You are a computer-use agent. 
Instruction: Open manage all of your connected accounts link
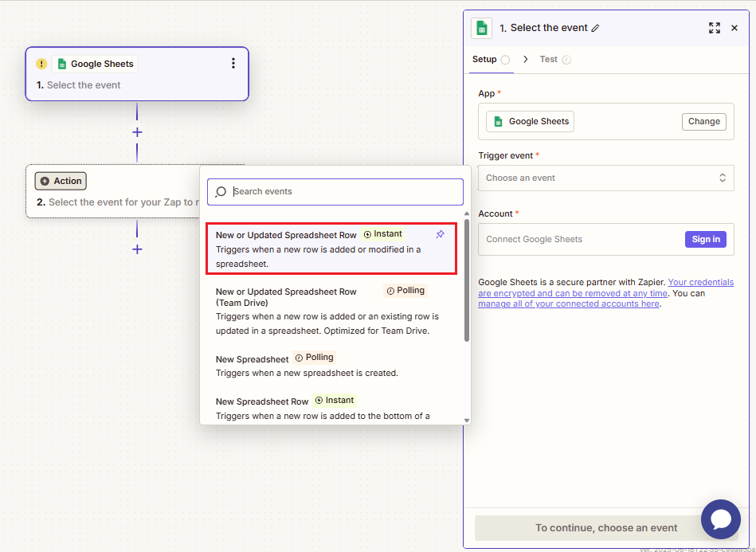569,303
